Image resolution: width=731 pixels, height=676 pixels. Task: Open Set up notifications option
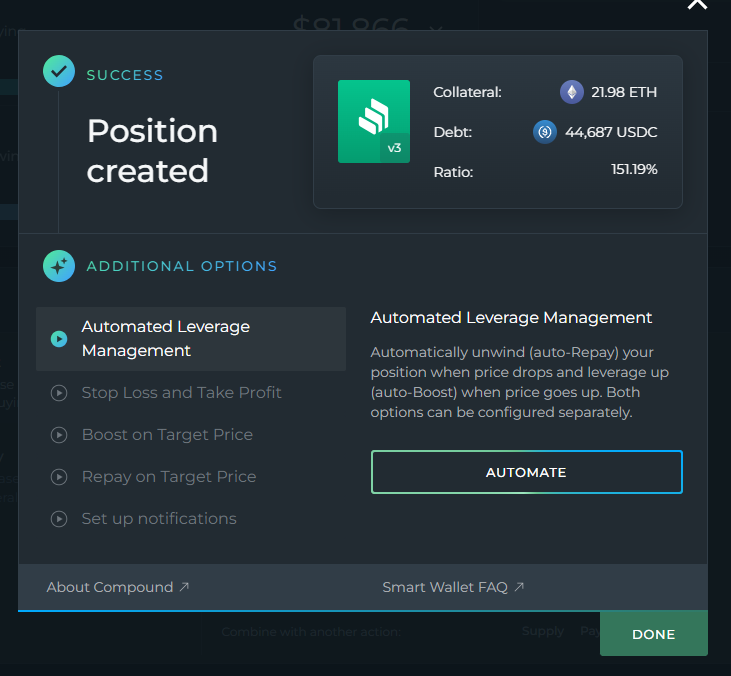pos(159,519)
